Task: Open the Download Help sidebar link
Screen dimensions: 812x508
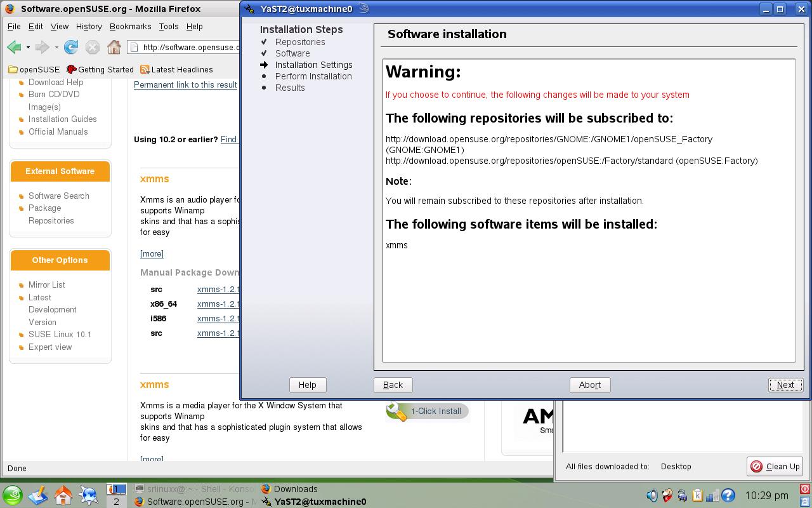Action: pos(56,82)
